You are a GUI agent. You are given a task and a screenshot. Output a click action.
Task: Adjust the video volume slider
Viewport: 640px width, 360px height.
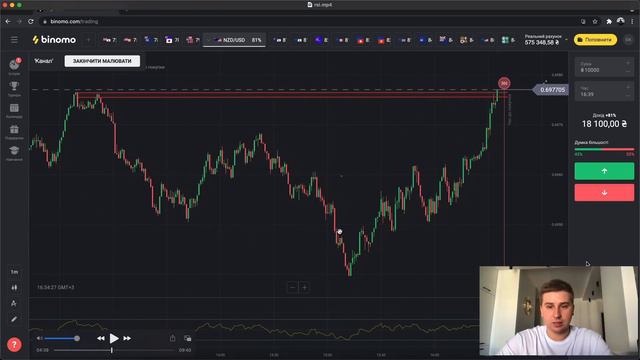(62, 338)
